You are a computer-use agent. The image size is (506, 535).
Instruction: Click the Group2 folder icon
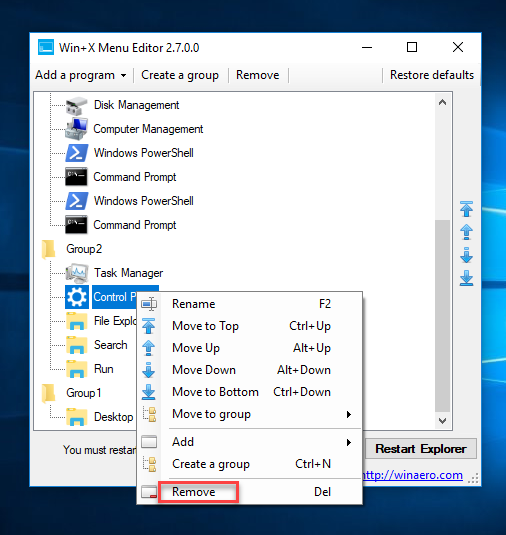[48, 249]
